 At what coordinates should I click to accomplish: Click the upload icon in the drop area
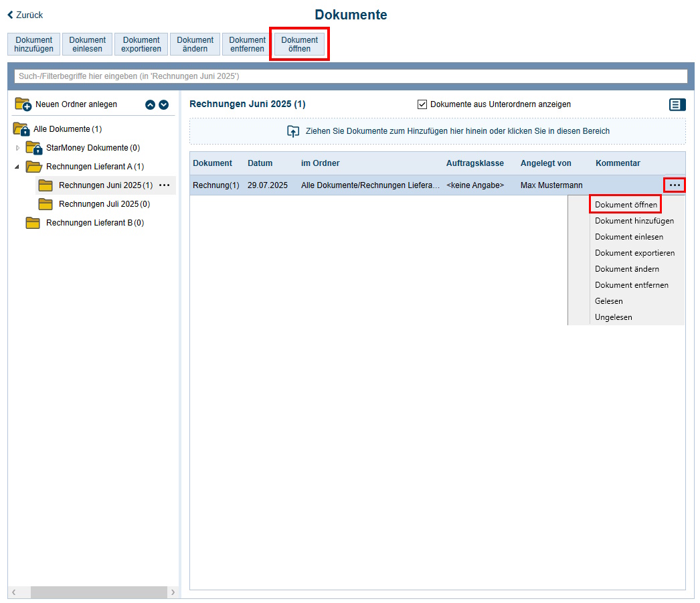tap(293, 131)
